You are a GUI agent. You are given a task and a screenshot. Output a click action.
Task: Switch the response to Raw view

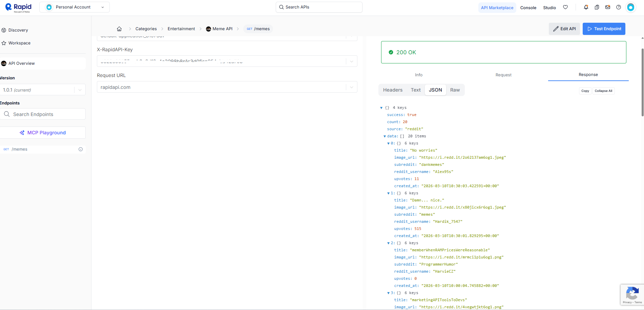click(455, 90)
